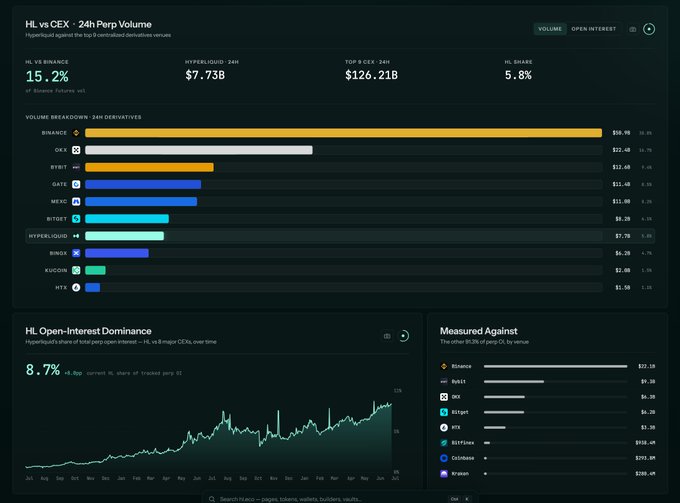Image resolution: width=680 pixels, height=503 pixels.
Task: Click the orange Bybit volume bar
Action: [x=149, y=167]
